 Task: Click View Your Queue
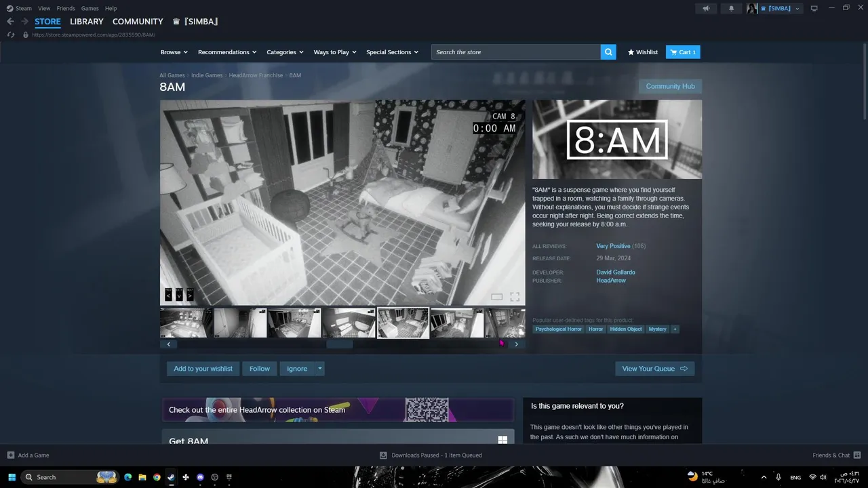(655, 369)
